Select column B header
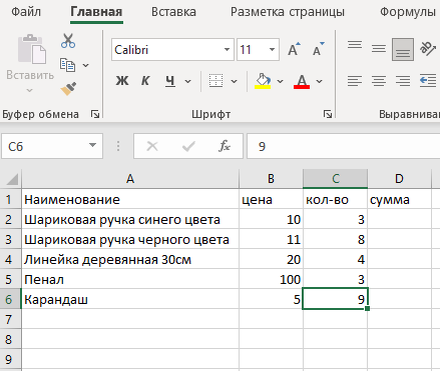The width and height of the screenshot is (440, 371). tap(271, 179)
